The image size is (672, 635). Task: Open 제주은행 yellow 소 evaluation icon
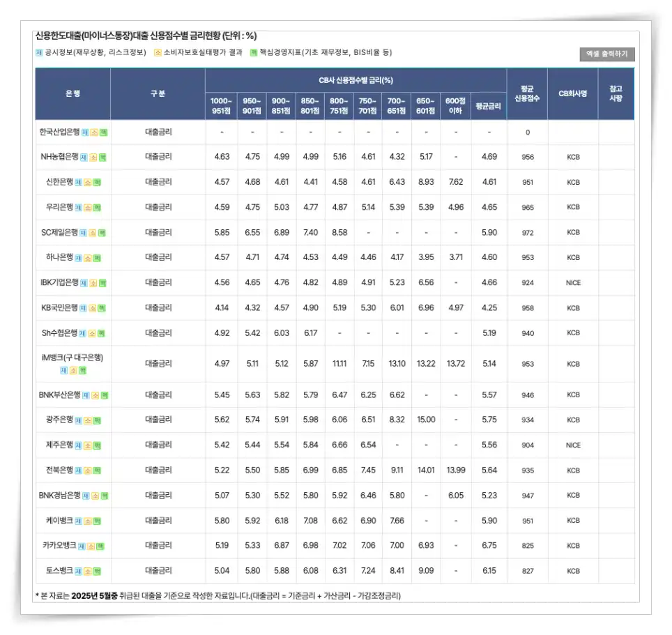pos(88,446)
